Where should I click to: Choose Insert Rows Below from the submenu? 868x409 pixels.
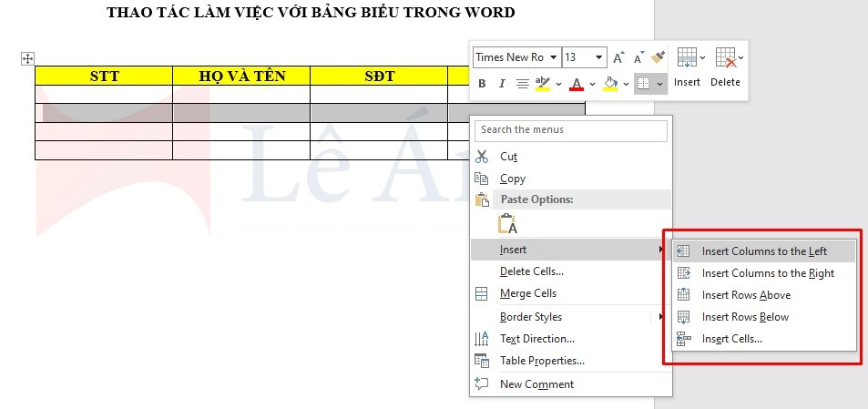[x=745, y=317]
